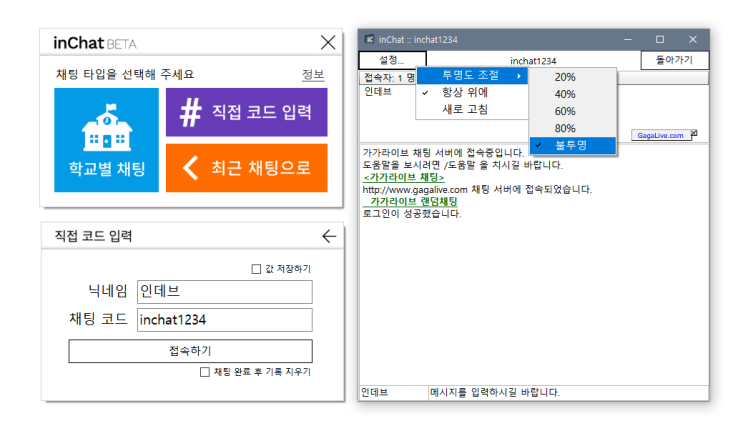Click small expand icon next to GagaLive banner
Image resolution: width=743 pixels, height=441 pixels.
[x=694, y=134]
